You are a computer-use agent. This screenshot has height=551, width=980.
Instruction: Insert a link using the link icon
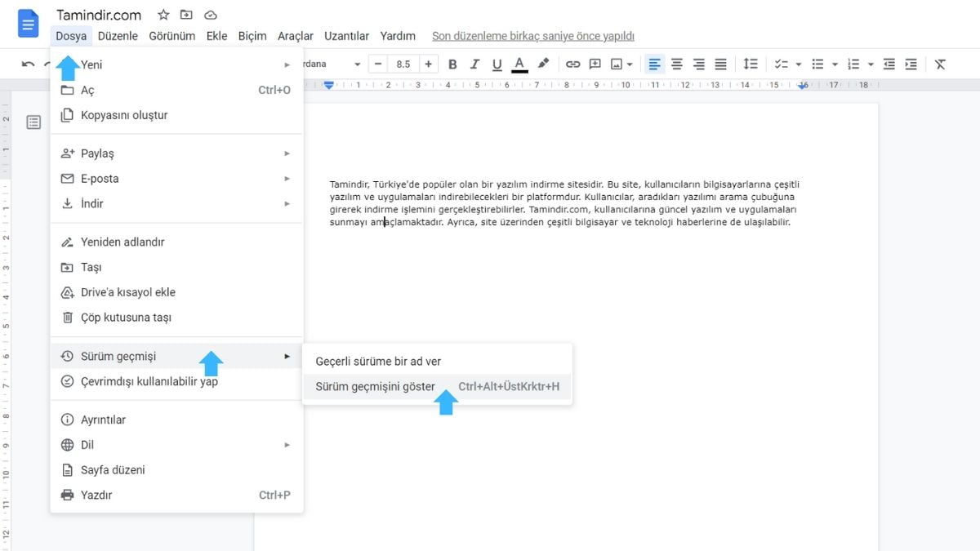pyautogui.click(x=572, y=64)
